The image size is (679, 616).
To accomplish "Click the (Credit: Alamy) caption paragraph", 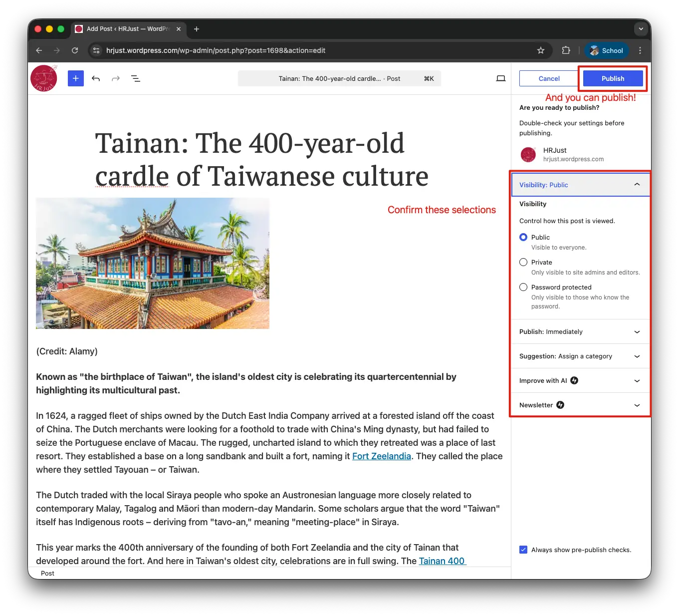I will pos(67,351).
